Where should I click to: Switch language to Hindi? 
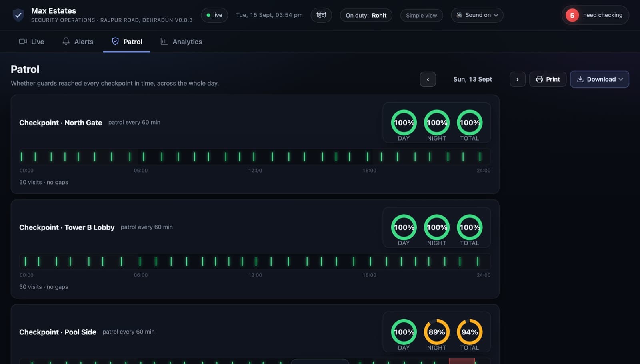[321, 15]
